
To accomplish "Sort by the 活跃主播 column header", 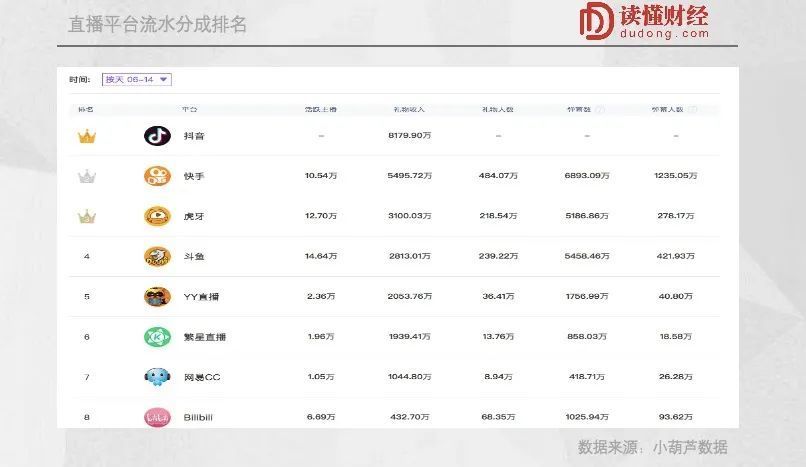I will tap(321, 109).
